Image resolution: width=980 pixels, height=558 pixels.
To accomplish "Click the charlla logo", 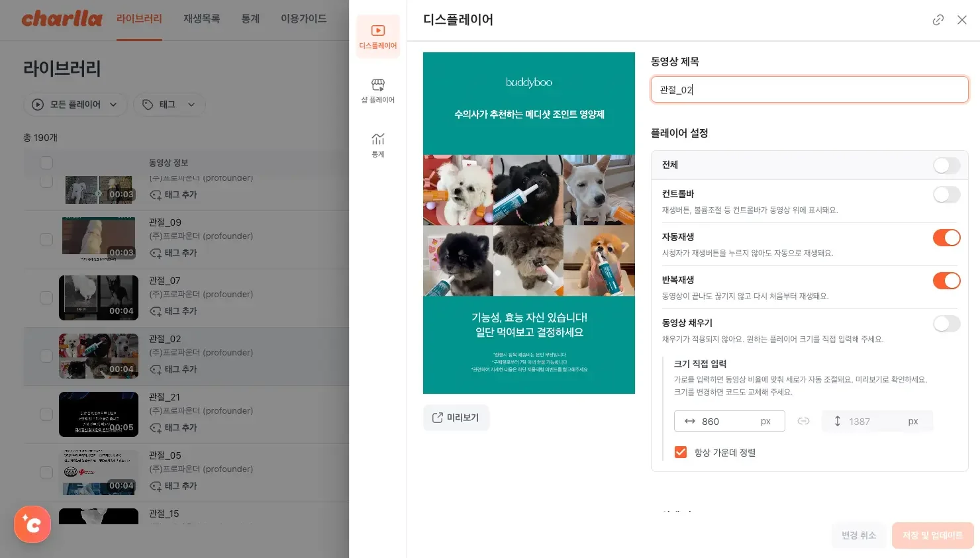I will tap(62, 19).
